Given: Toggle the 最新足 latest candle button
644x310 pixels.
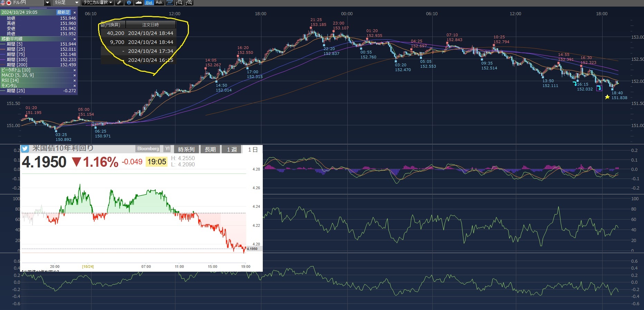Looking at the screenshot, I should (63, 12).
